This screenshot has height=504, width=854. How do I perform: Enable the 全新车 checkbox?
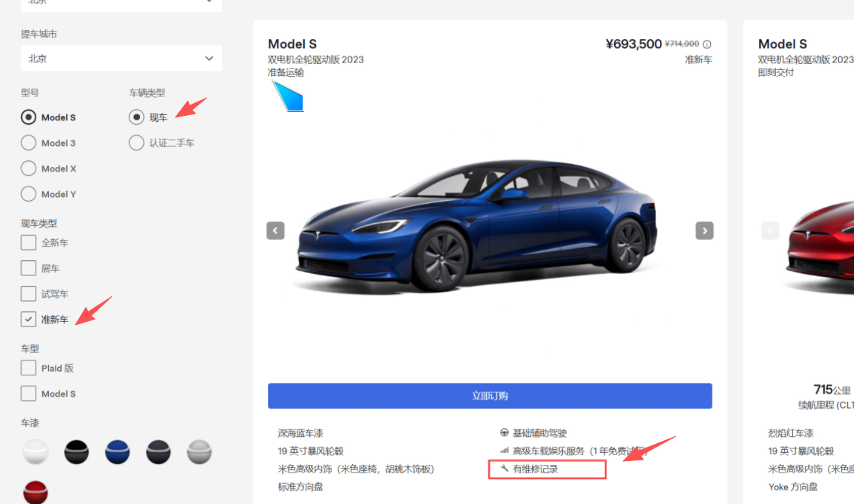[29, 242]
